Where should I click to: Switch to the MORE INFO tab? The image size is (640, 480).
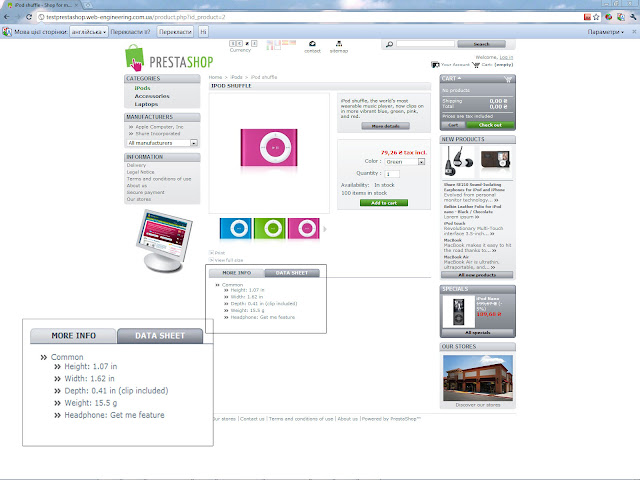coord(237,273)
